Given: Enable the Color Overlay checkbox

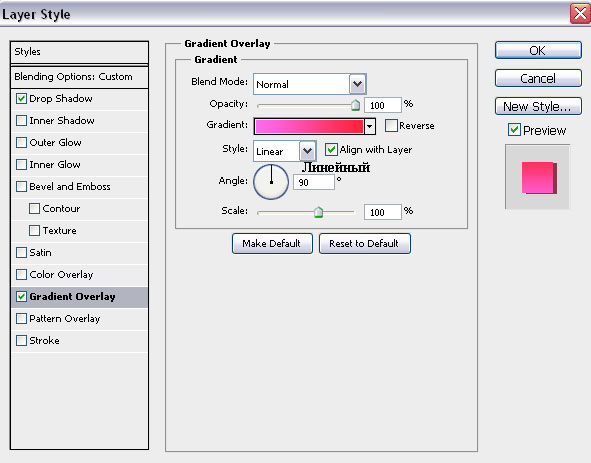Looking at the screenshot, I should pyautogui.click(x=21, y=274).
